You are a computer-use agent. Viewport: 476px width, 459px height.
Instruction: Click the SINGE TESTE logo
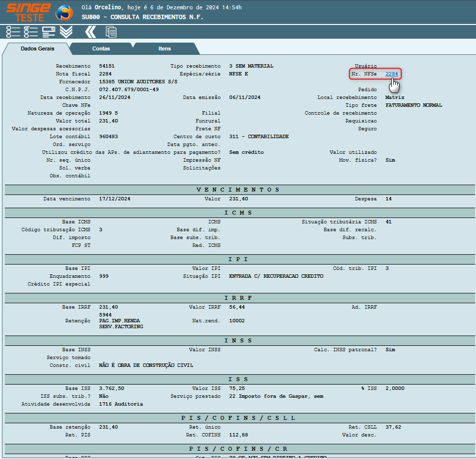28,12
